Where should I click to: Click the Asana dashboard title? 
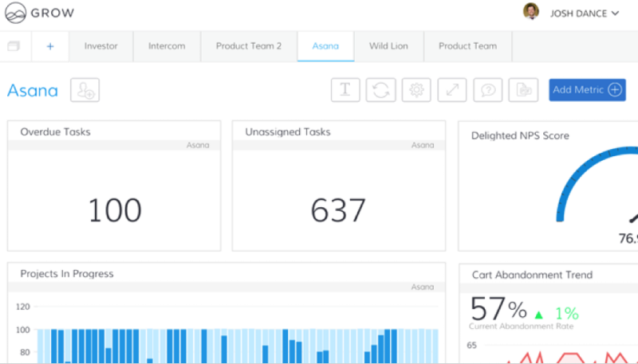33,90
